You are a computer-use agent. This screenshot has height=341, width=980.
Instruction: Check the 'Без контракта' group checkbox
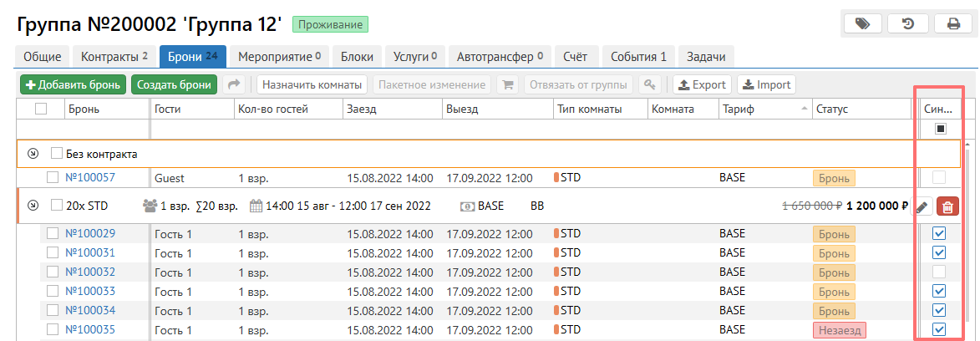(57, 154)
